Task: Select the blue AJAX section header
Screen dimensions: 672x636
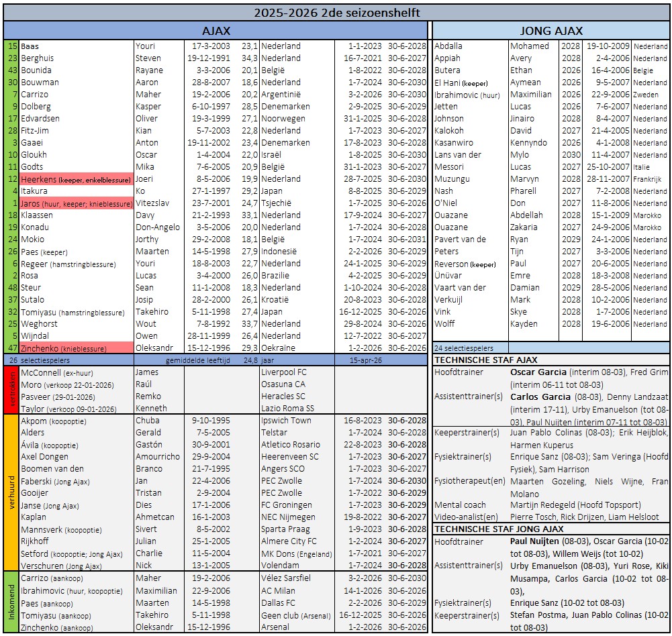Action: pos(215,31)
